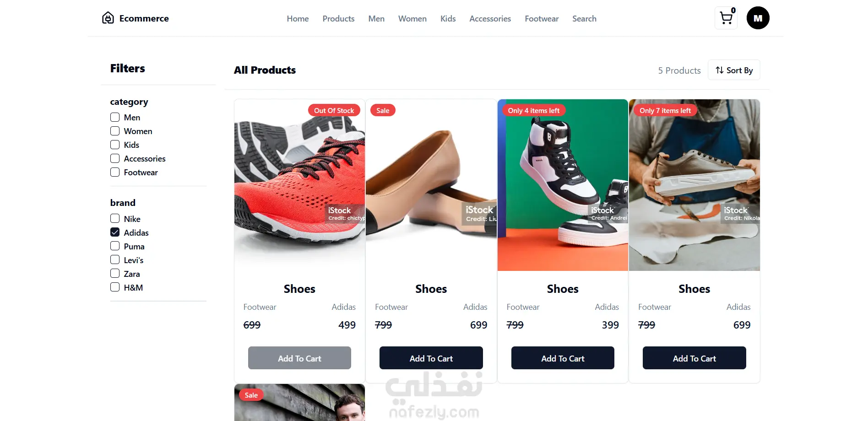This screenshot has width=868, height=421.
Task: Click the sort arrows icon
Action: [x=720, y=70]
